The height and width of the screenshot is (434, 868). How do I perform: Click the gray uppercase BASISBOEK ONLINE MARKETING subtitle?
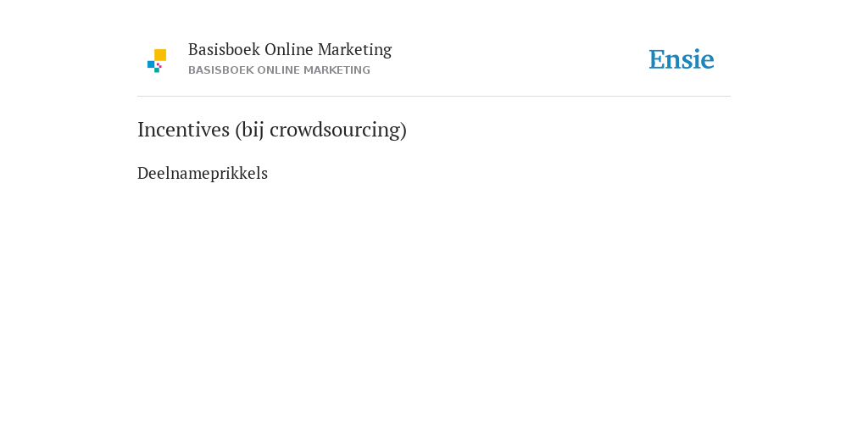(x=279, y=70)
